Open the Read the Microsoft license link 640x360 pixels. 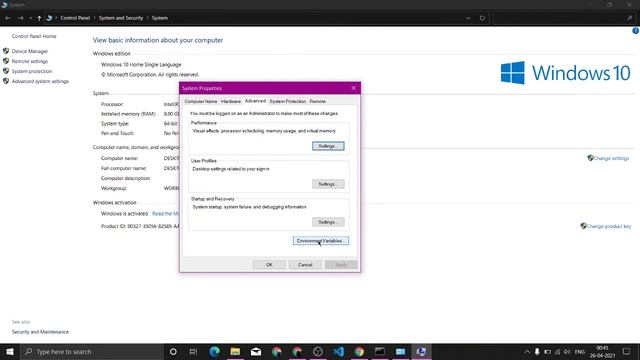[165, 213]
